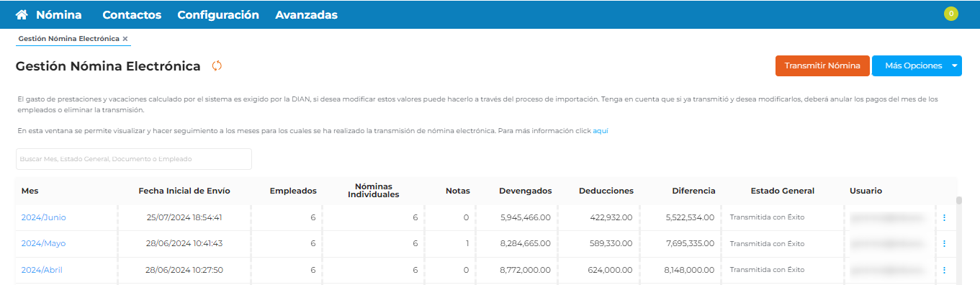This screenshot has height=285, width=980.
Task: Click Transmitida con Éxito status for 2024/Mayo
Action: (767, 244)
